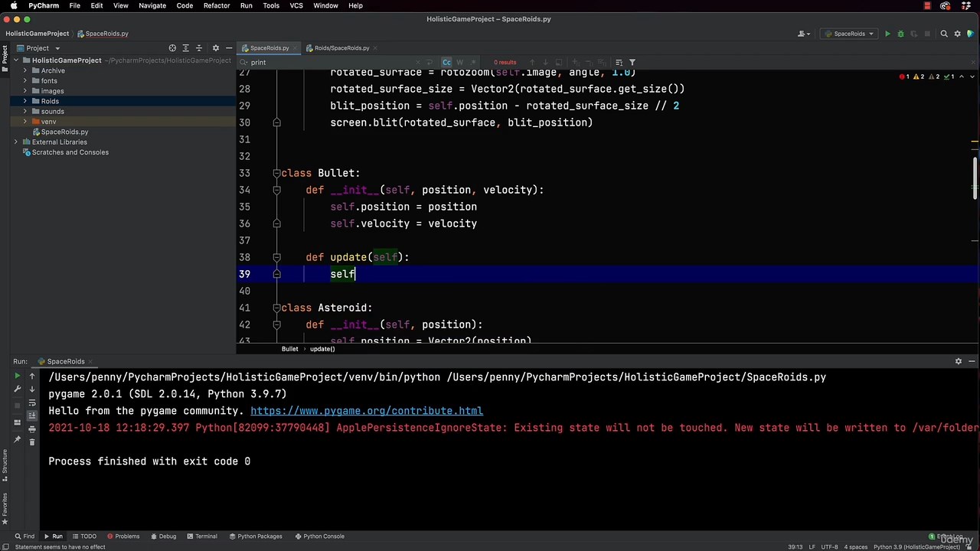This screenshot has width=980, height=551.
Task: Click the print icon in Run console
Action: click(x=32, y=429)
